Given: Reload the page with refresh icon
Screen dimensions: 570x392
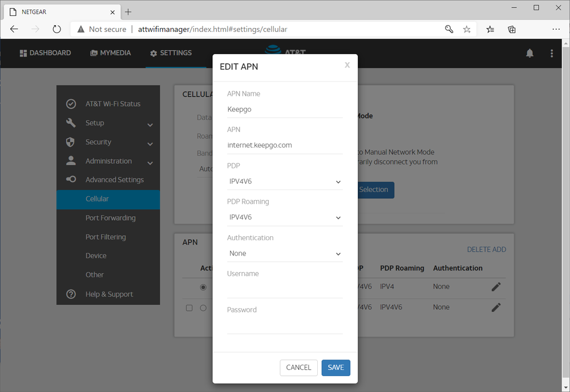Looking at the screenshot, I should pos(56,29).
